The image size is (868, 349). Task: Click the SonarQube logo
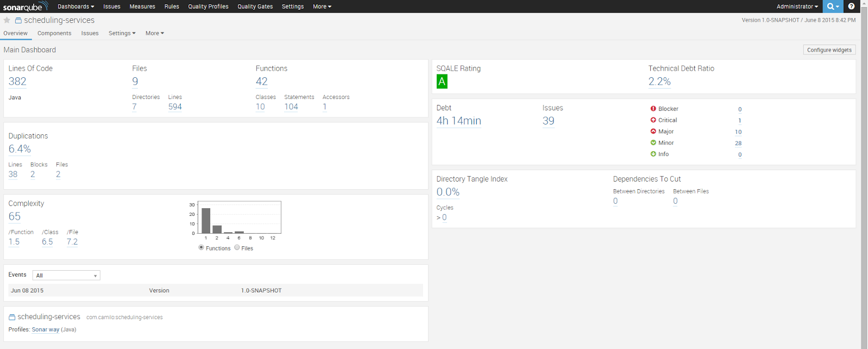pos(25,7)
